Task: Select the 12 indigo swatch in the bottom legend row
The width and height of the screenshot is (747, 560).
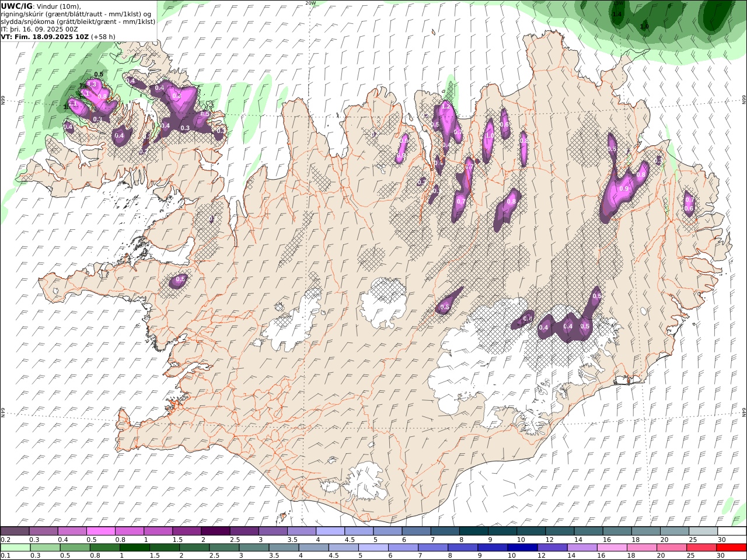Action: tap(552, 547)
